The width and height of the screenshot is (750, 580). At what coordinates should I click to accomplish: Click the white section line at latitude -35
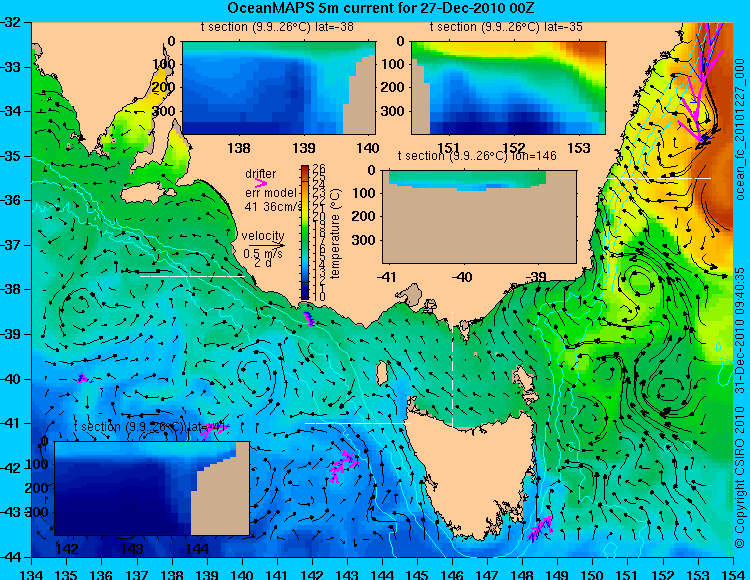coord(659,178)
